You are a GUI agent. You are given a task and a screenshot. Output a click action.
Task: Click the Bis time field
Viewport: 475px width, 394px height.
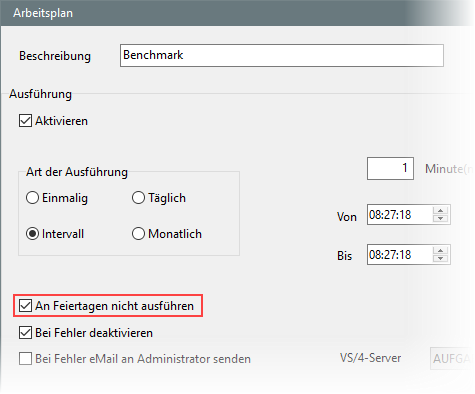pyautogui.click(x=400, y=255)
